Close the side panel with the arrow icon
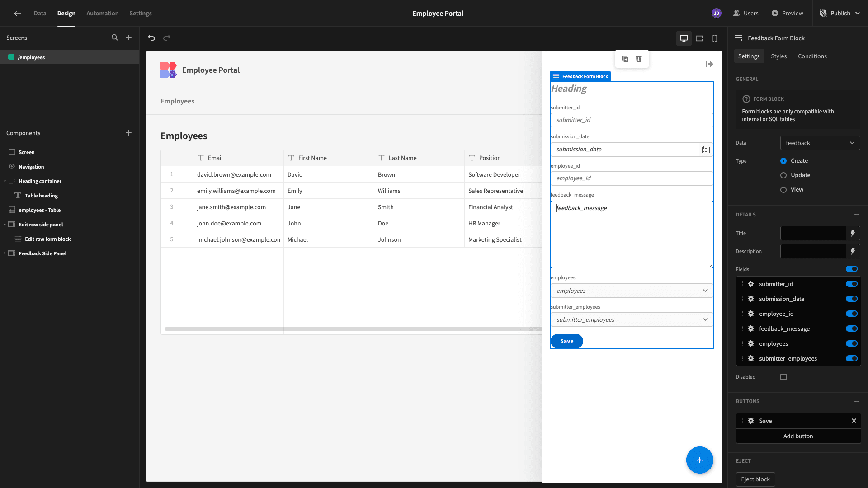This screenshot has height=488, width=868. coord(709,65)
